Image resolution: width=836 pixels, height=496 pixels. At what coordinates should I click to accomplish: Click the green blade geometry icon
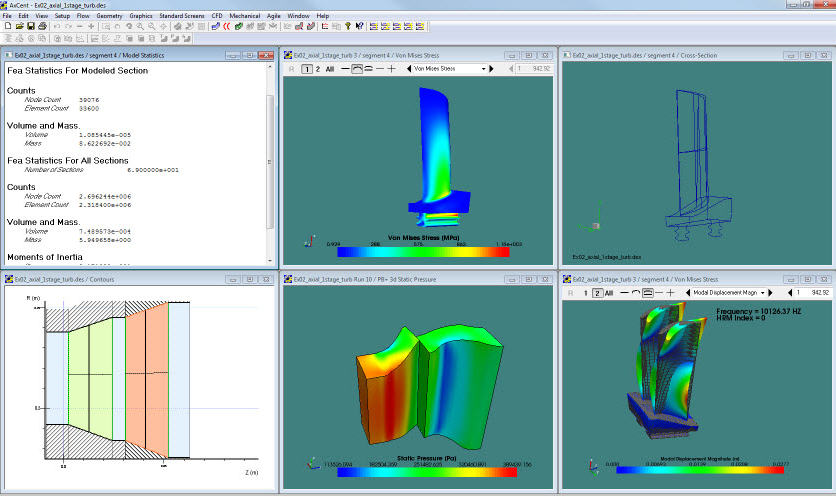pos(238,26)
